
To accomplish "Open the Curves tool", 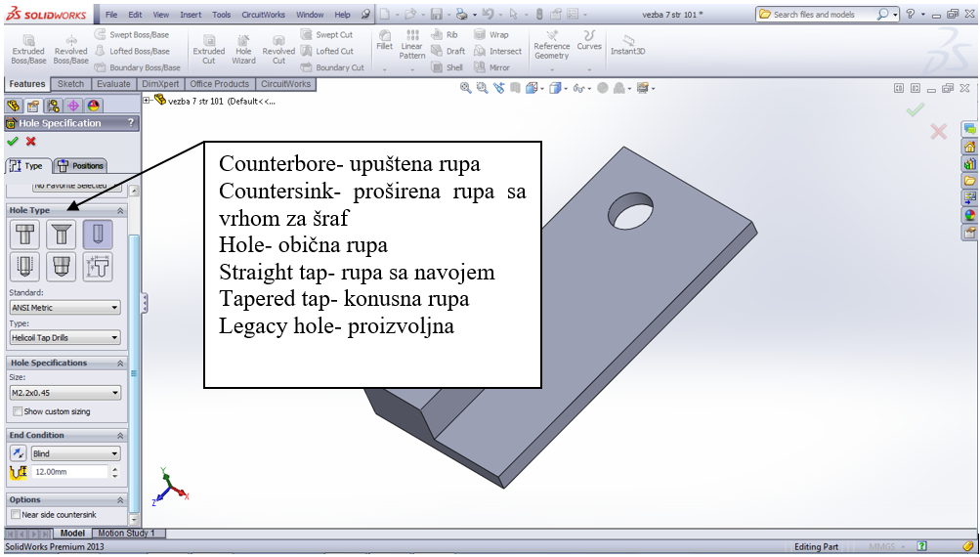I will pyautogui.click(x=589, y=41).
